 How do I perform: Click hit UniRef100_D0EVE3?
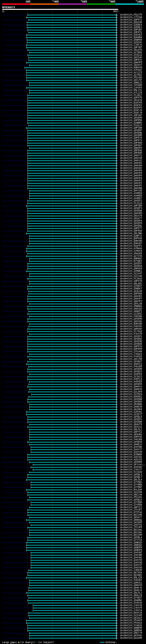point(131,35)
